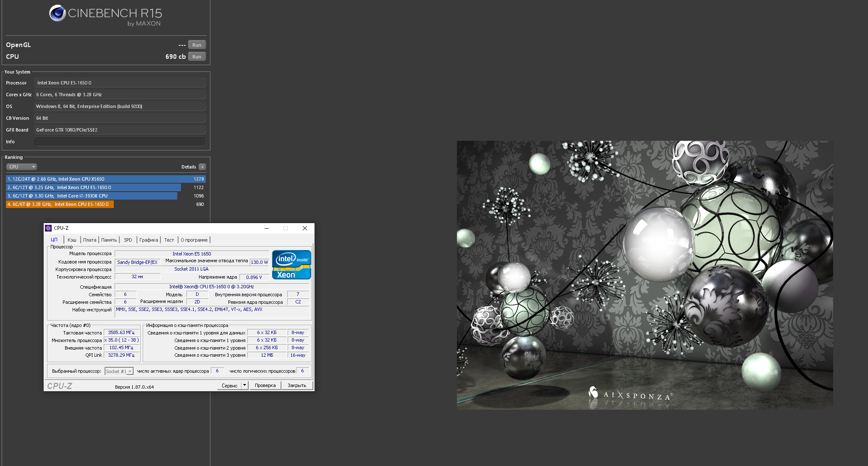Close the CPU-Z window

pyautogui.click(x=305, y=228)
